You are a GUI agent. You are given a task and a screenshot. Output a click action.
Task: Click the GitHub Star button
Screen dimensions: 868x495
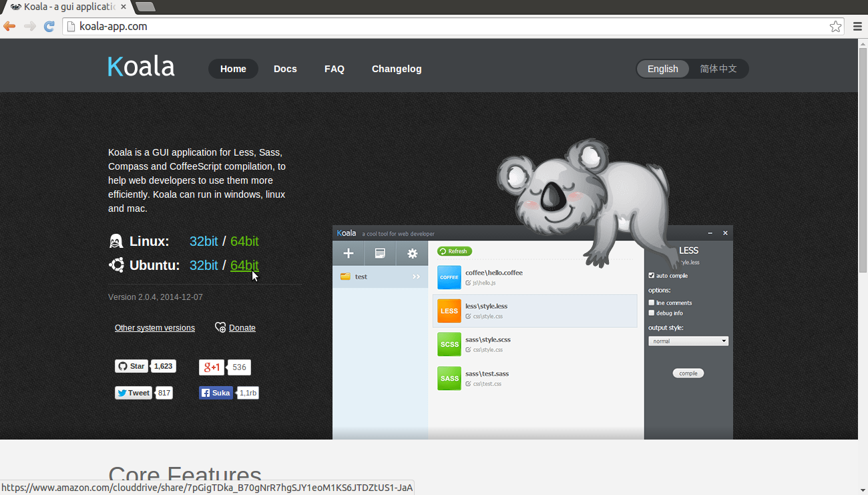132,366
